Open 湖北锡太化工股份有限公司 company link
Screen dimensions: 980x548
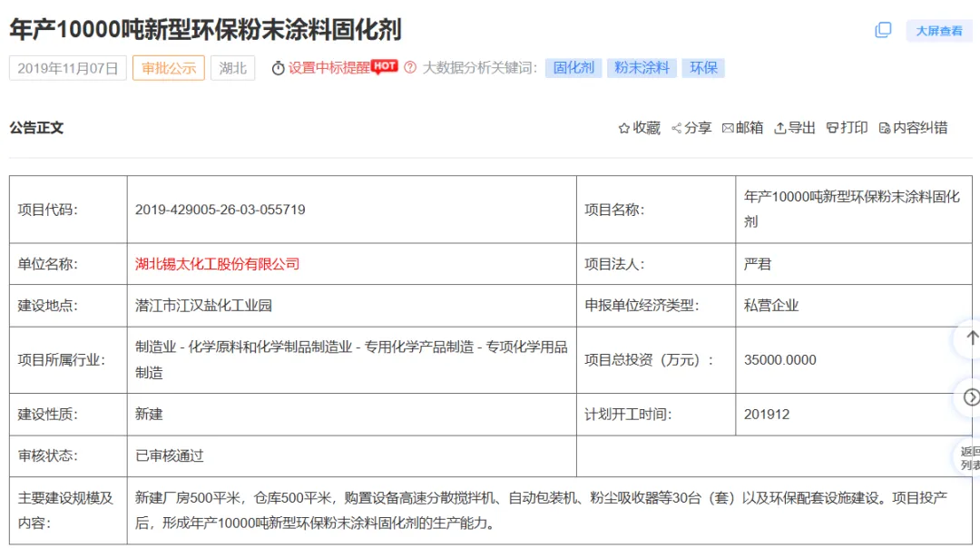pyautogui.click(x=217, y=264)
